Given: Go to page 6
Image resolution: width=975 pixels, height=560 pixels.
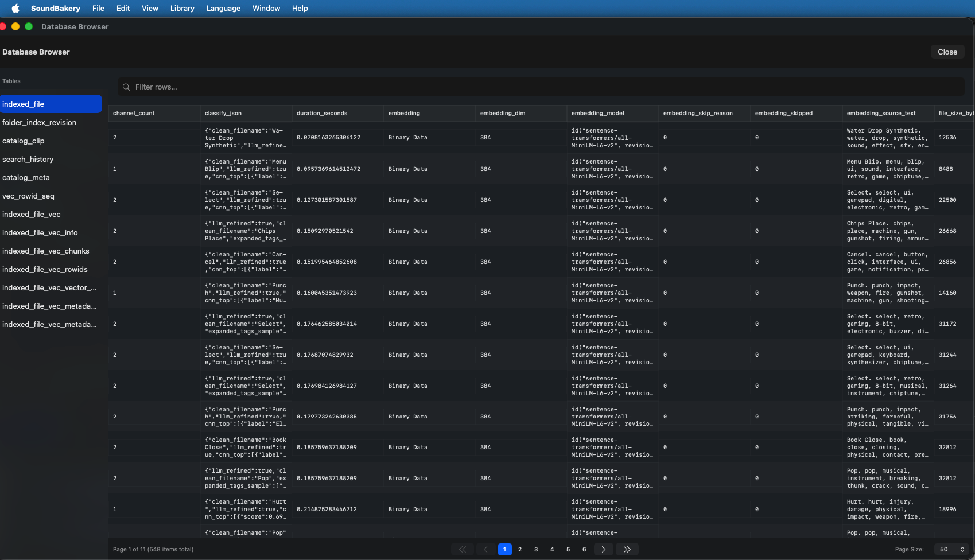Looking at the screenshot, I should (584, 549).
